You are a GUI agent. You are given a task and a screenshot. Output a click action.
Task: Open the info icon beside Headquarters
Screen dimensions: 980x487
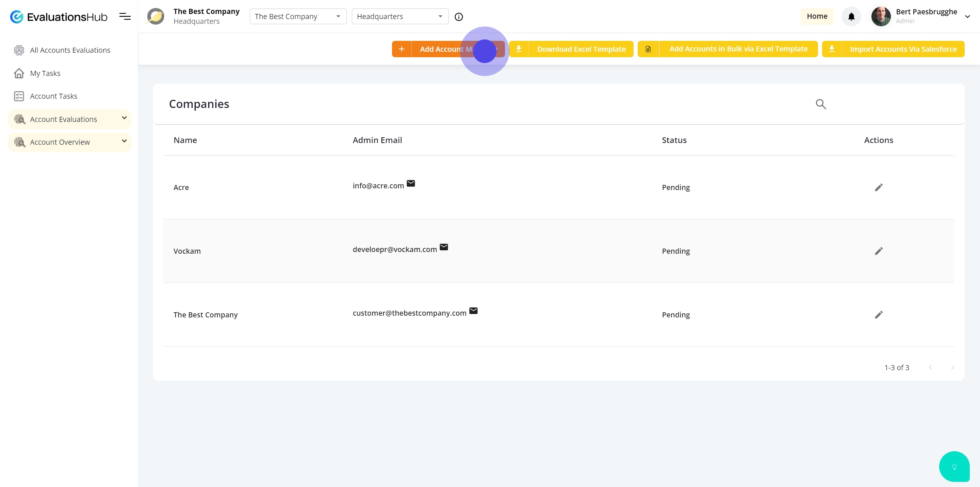tap(459, 17)
